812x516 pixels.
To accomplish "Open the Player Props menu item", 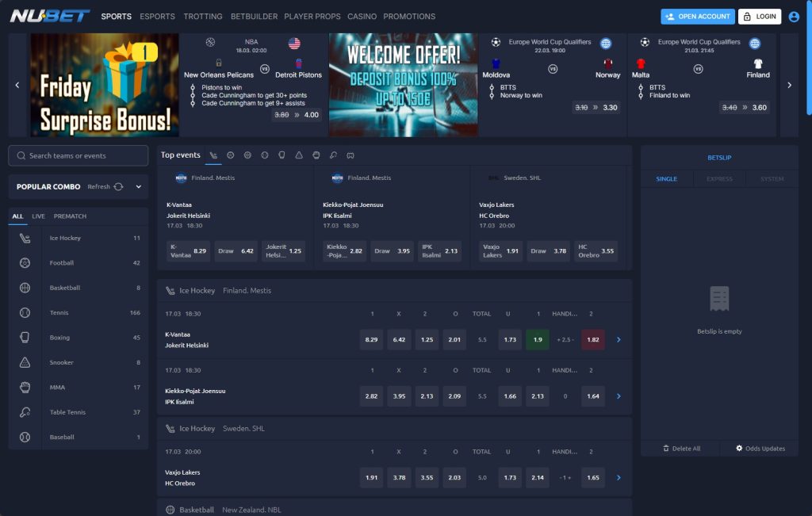I will point(312,17).
